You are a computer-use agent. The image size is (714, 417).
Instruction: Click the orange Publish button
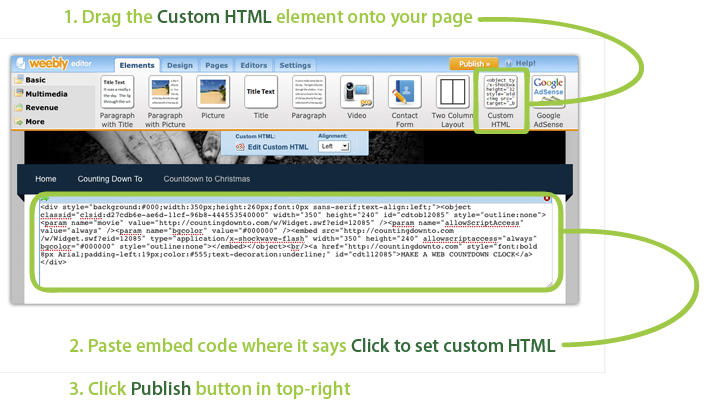pyautogui.click(x=474, y=64)
